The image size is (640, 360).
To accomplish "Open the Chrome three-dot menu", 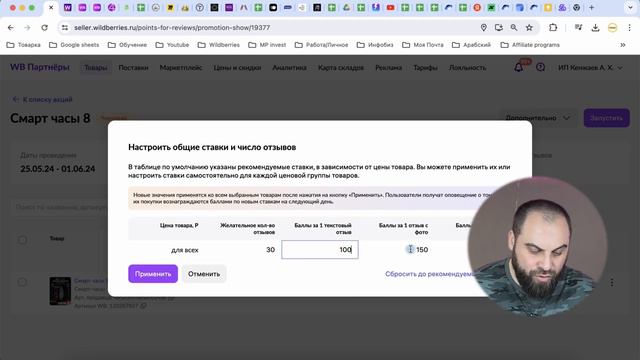I will (x=629, y=28).
